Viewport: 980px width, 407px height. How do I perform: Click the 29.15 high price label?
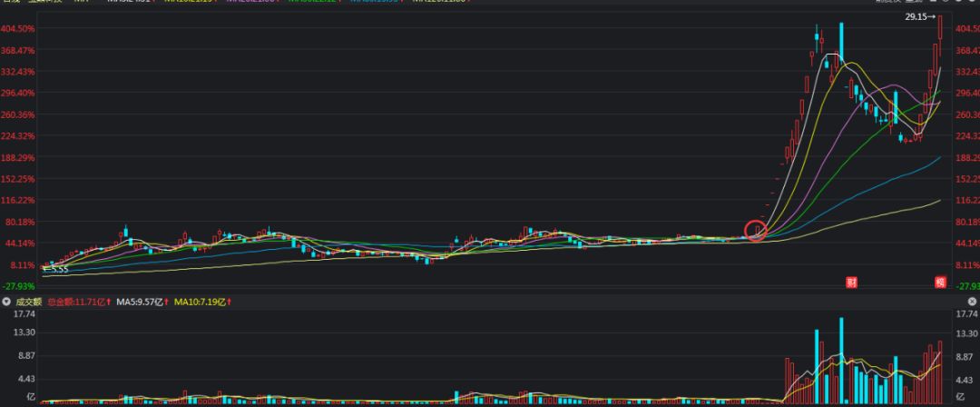coord(920,17)
